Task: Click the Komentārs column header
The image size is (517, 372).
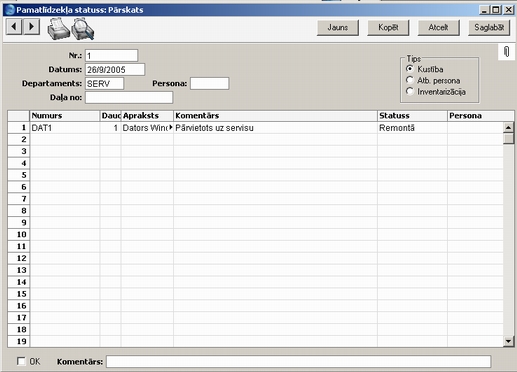Action: click(275, 116)
